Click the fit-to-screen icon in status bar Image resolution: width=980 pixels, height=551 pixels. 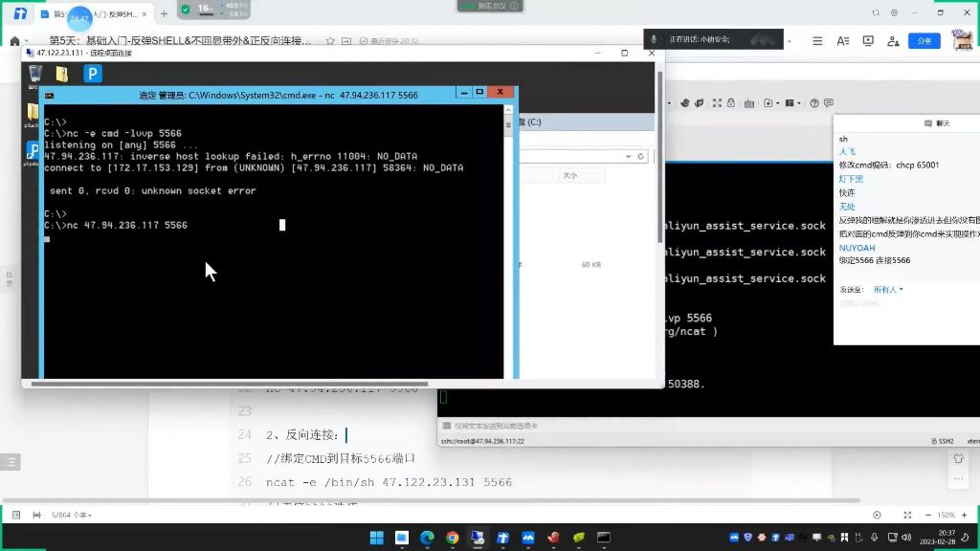[x=907, y=515]
